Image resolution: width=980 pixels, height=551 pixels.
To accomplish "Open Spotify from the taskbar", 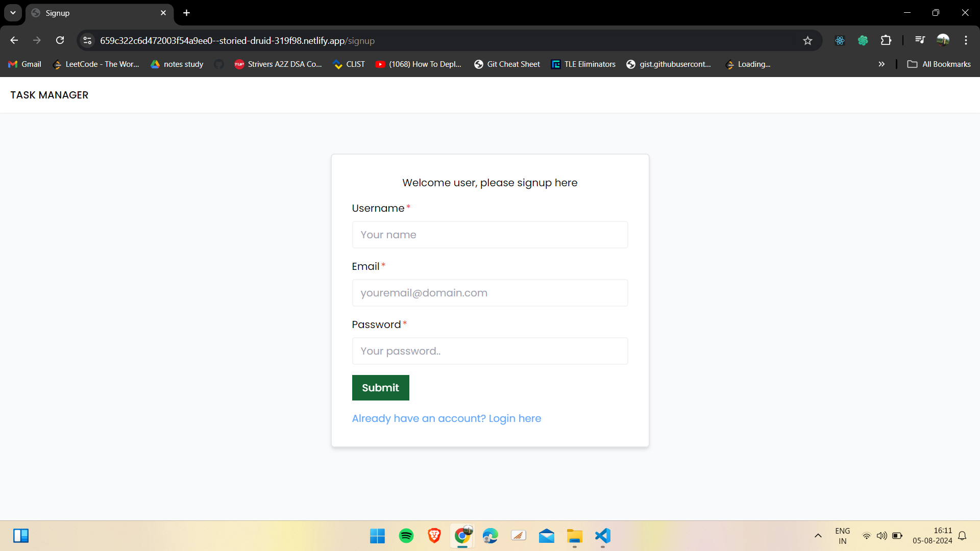I will [406, 536].
